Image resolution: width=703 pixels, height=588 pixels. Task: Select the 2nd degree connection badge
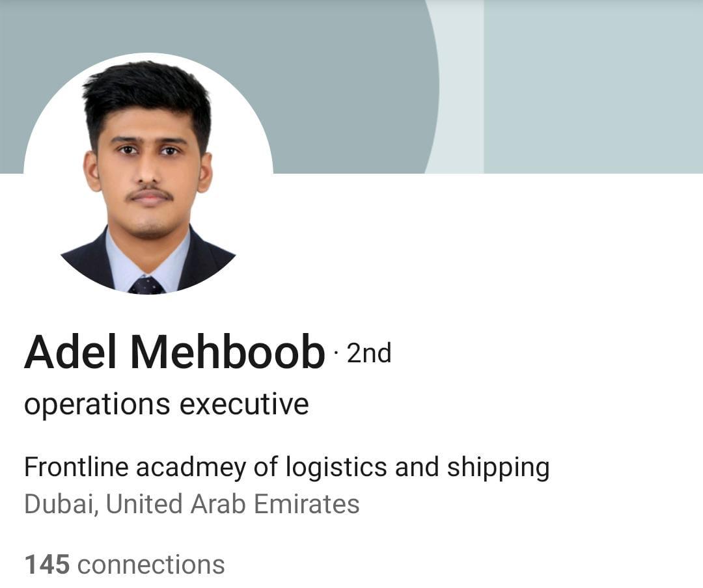coord(369,353)
